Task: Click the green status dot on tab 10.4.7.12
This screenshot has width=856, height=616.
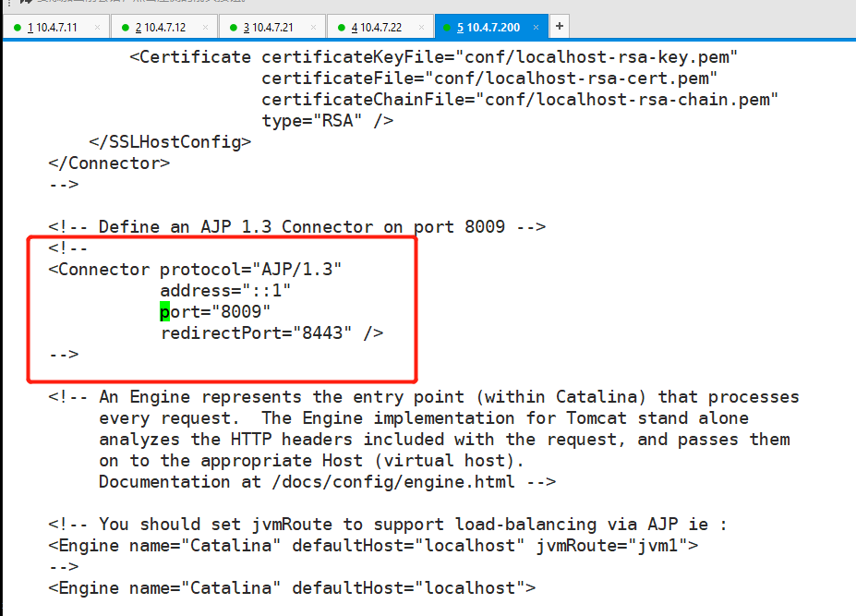Action: click(x=125, y=28)
